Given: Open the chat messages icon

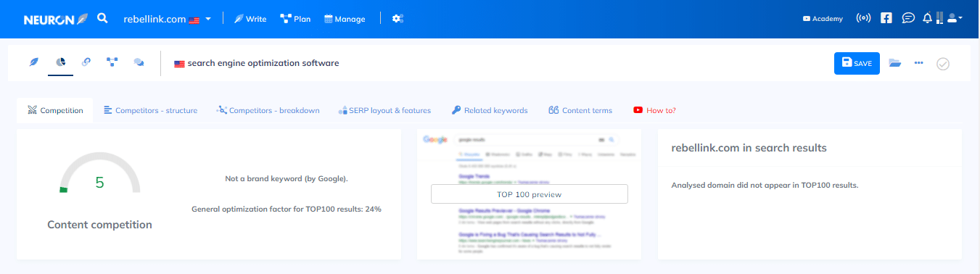Looking at the screenshot, I should point(908,19).
